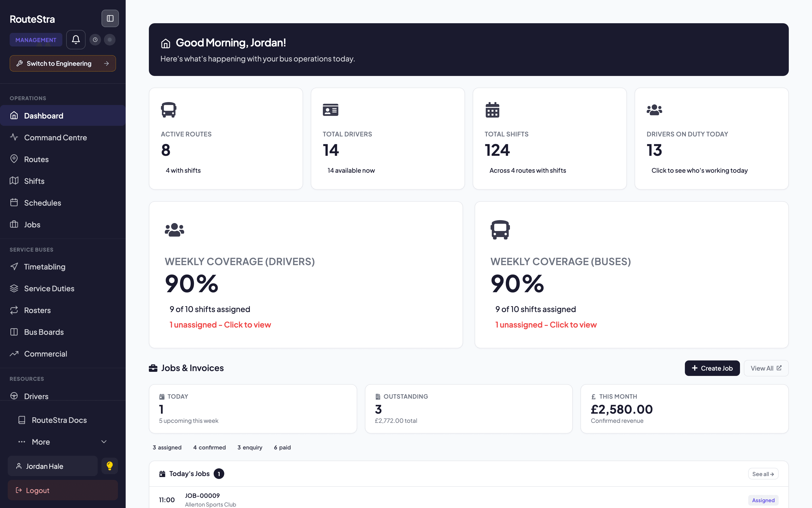View unassigned shifts in bus coverage
The height and width of the screenshot is (508, 812).
pyautogui.click(x=546, y=325)
